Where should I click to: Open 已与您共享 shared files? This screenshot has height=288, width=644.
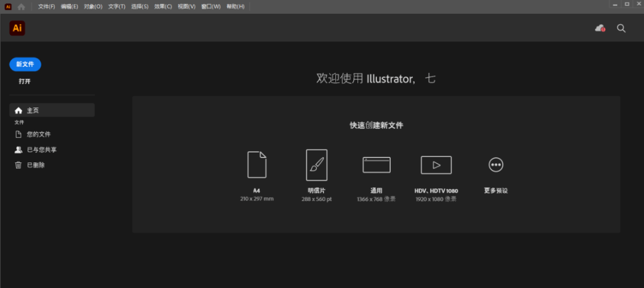pos(41,150)
